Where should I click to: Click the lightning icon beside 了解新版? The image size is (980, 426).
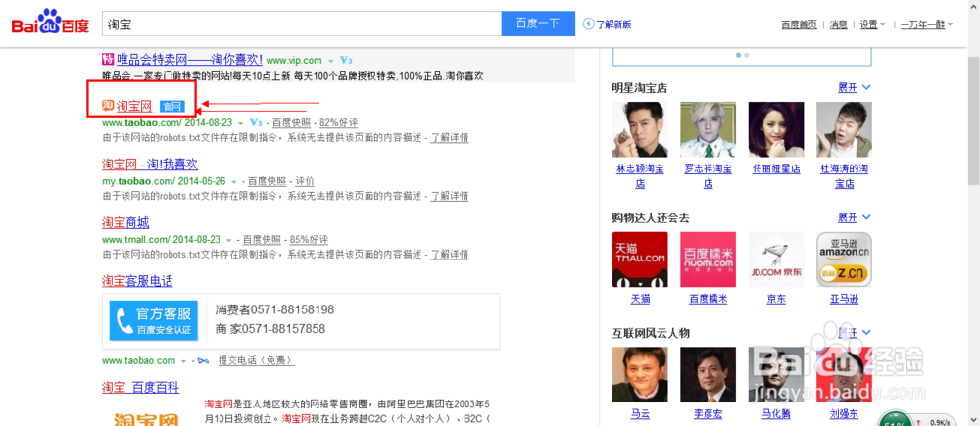587,24
